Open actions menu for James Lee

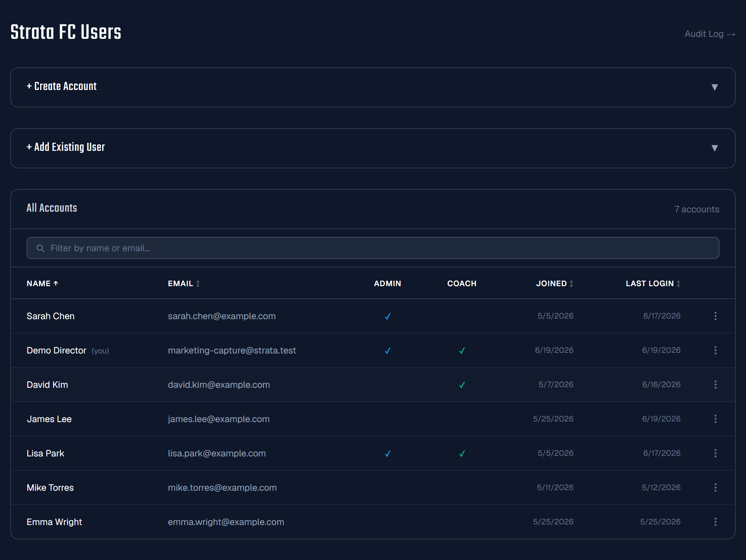pos(715,419)
